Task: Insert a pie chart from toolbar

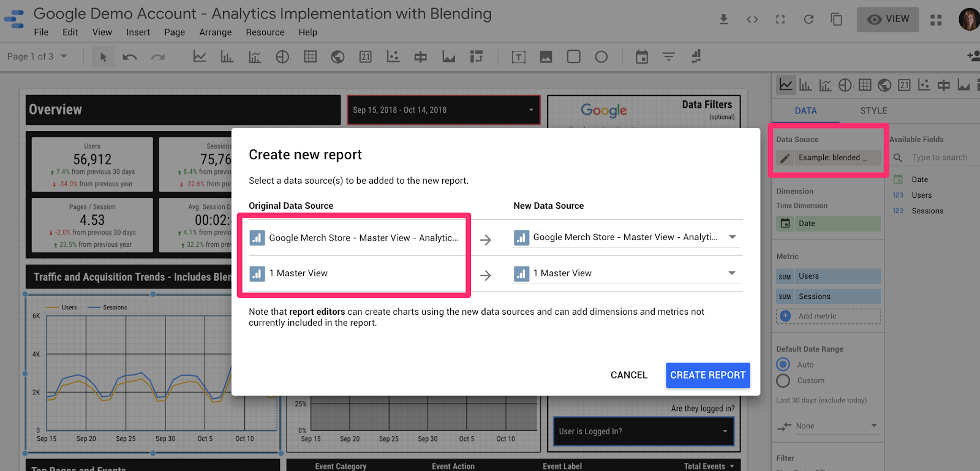Action: click(282, 57)
